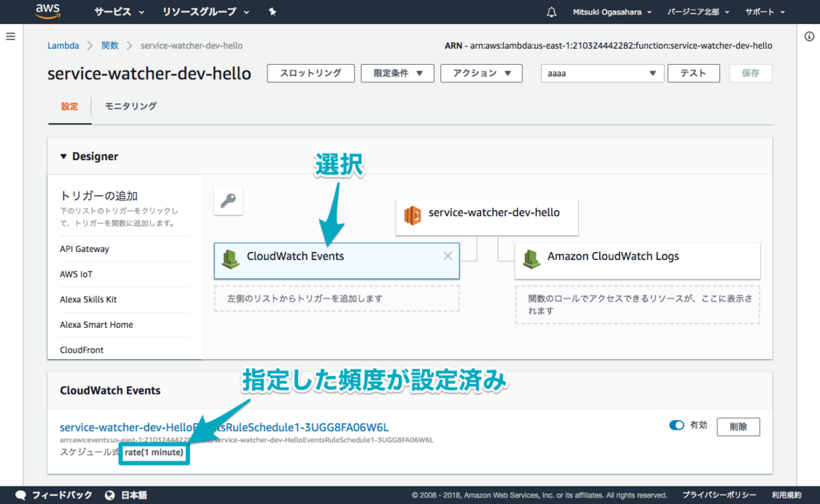This screenshot has height=504, width=820.
Task: Open the aaaa test event dropdown
Action: point(602,73)
